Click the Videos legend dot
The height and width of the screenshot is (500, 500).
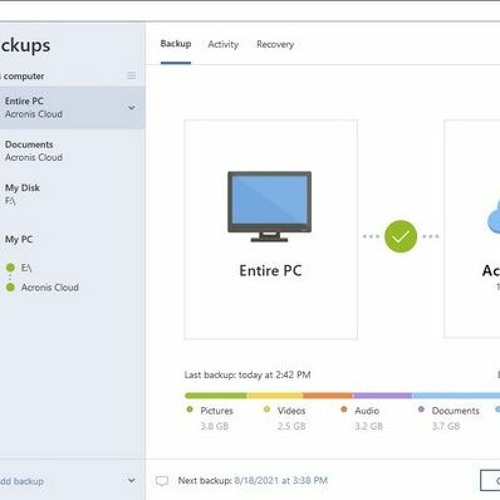click(x=267, y=409)
